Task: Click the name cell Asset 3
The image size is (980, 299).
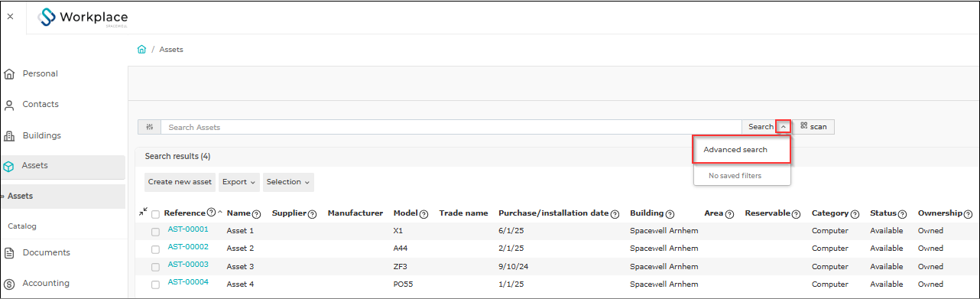Action: [240, 267]
